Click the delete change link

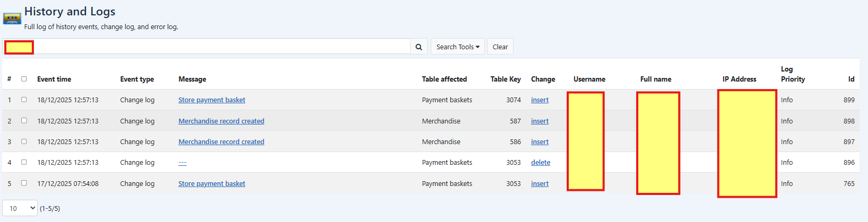540,163
